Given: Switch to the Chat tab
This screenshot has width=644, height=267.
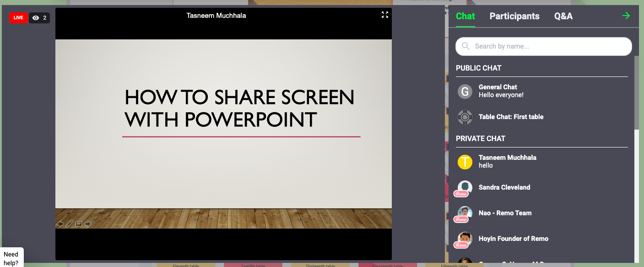Looking at the screenshot, I should [465, 16].
